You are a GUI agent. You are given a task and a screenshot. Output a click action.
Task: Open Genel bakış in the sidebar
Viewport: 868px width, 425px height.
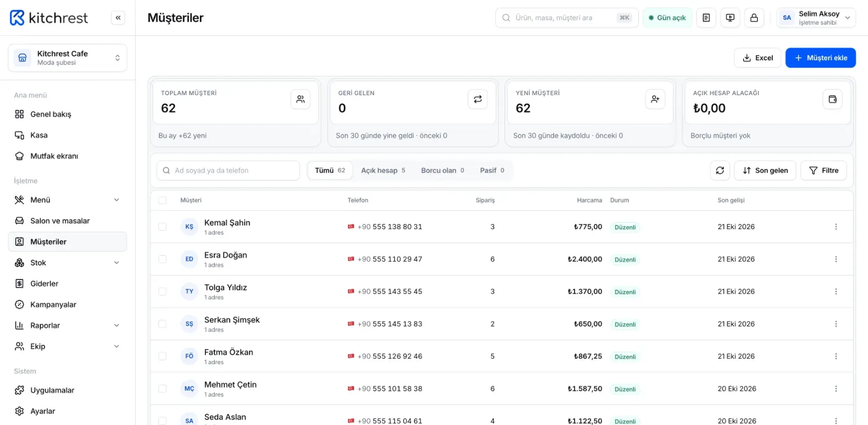pos(68,115)
